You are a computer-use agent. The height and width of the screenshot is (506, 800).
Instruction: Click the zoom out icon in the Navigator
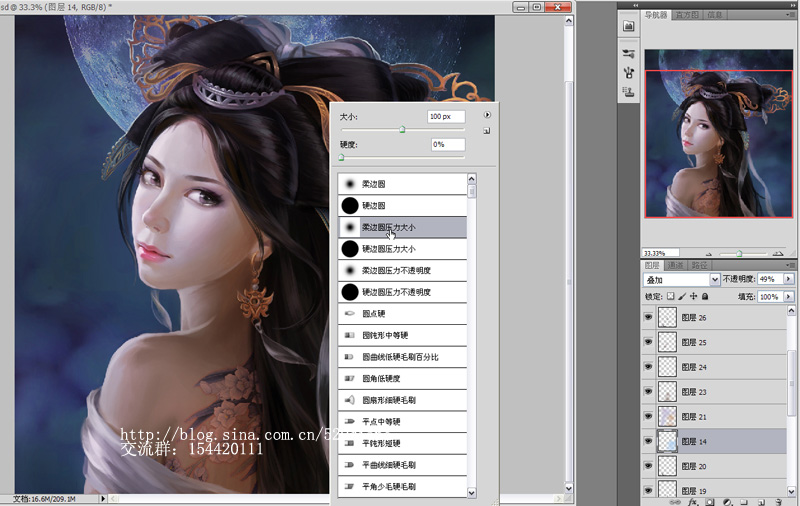(708, 254)
